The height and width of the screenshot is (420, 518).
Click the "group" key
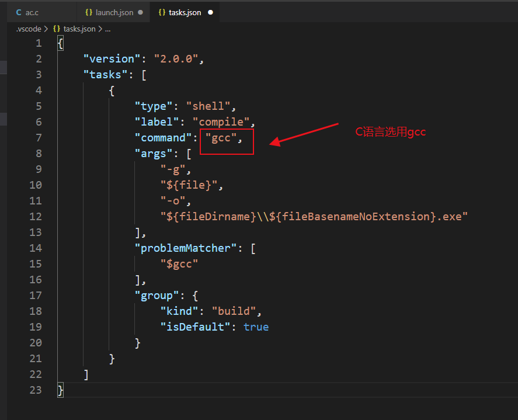pos(157,296)
